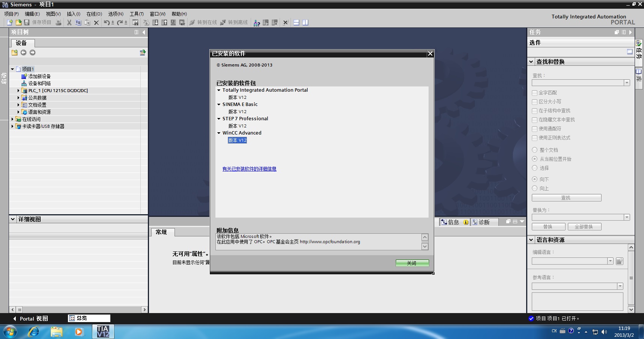
Task: Click the undo arrow icon
Action: pyautogui.click(x=107, y=23)
